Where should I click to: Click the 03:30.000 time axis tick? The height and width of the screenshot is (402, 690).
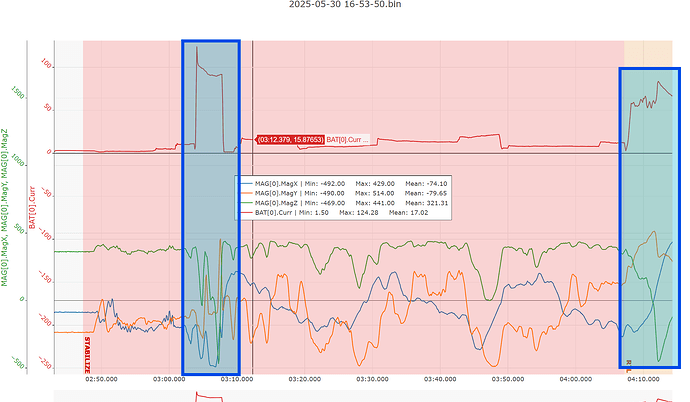click(372, 379)
